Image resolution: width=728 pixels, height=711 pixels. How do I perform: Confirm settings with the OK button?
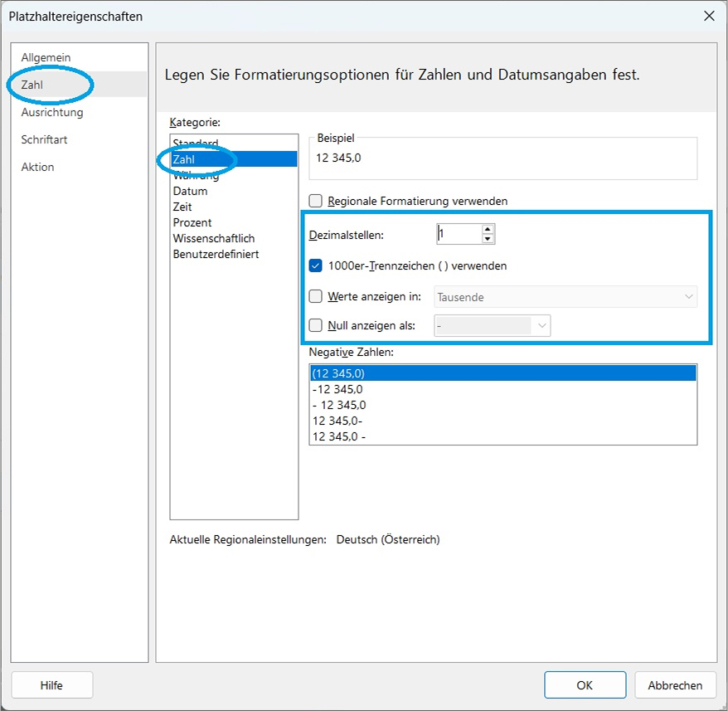pyautogui.click(x=585, y=685)
